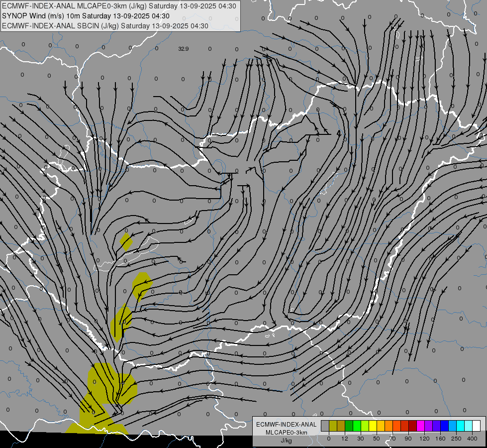Click the 'ECMWF-INDEX-ANAL SBCIN (J/kg)' header line

click(x=105, y=26)
